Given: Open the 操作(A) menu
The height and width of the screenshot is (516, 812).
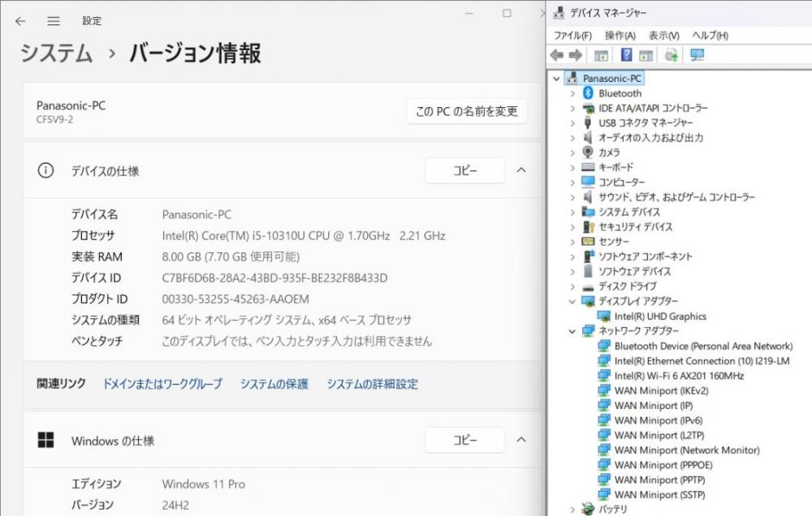Looking at the screenshot, I should pyautogui.click(x=620, y=35).
